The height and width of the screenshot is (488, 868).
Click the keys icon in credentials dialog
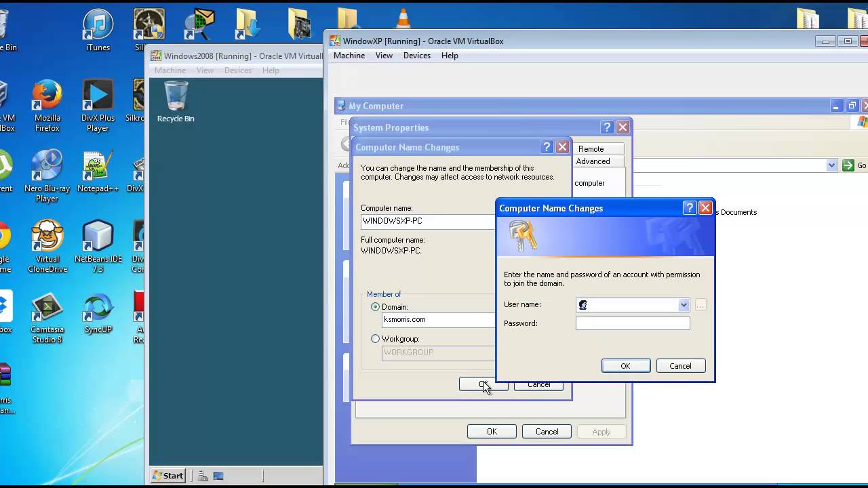[523, 236]
